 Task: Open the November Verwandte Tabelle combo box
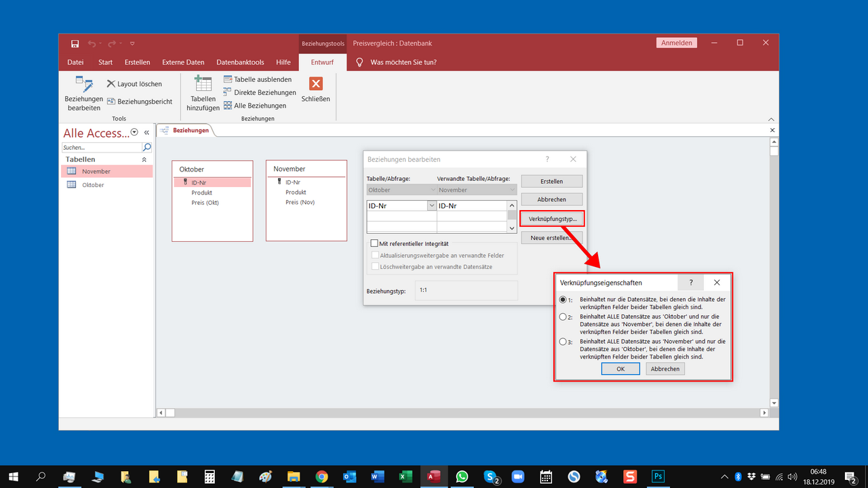pos(477,190)
